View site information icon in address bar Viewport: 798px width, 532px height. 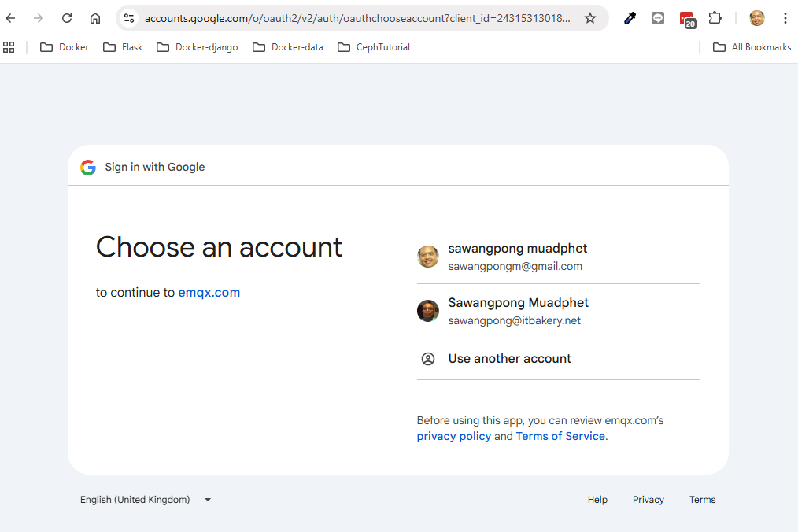pyautogui.click(x=130, y=18)
